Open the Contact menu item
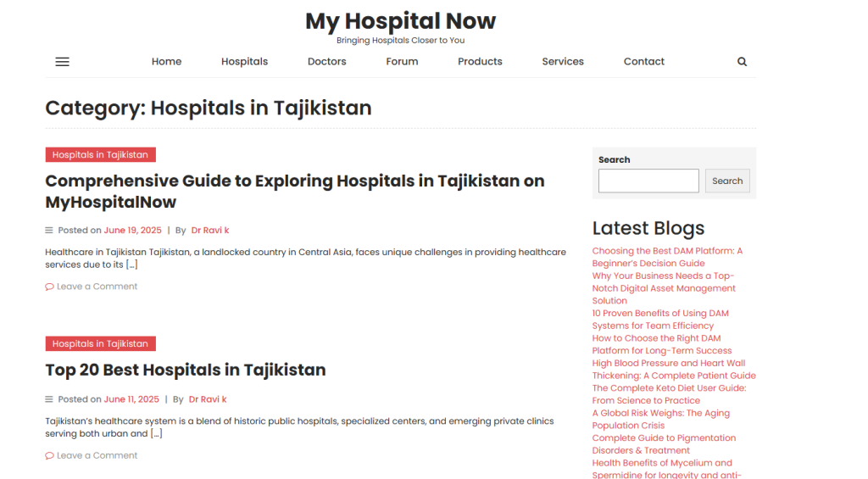Image resolution: width=868 pixels, height=479 pixels. tap(644, 62)
